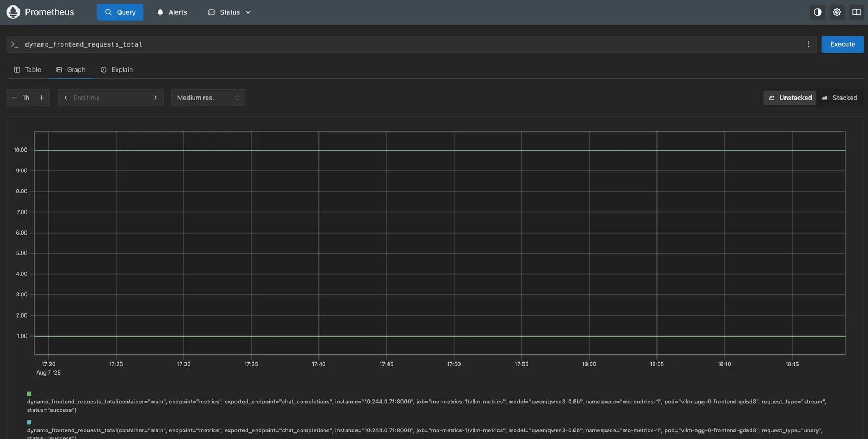
Task: Click the Prometheus title text
Action: 49,12
